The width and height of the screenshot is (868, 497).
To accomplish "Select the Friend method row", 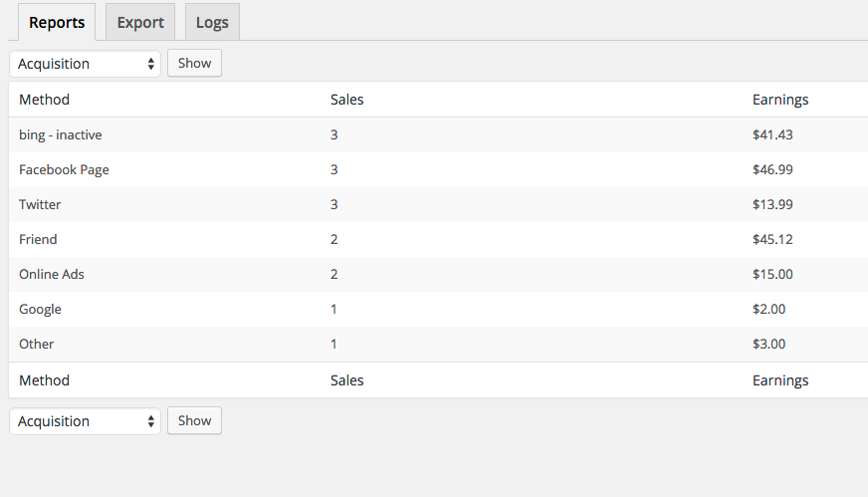I will (x=38, y=239).
